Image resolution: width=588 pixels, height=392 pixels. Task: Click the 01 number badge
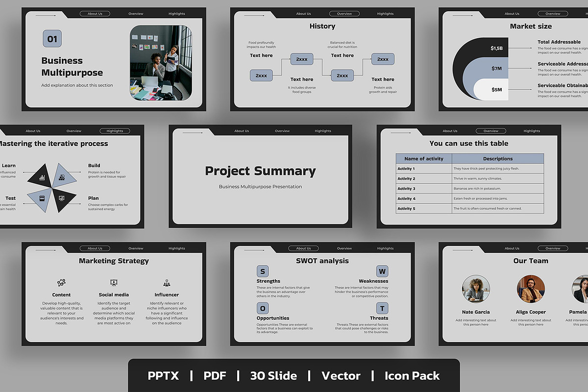pos(52,39)
